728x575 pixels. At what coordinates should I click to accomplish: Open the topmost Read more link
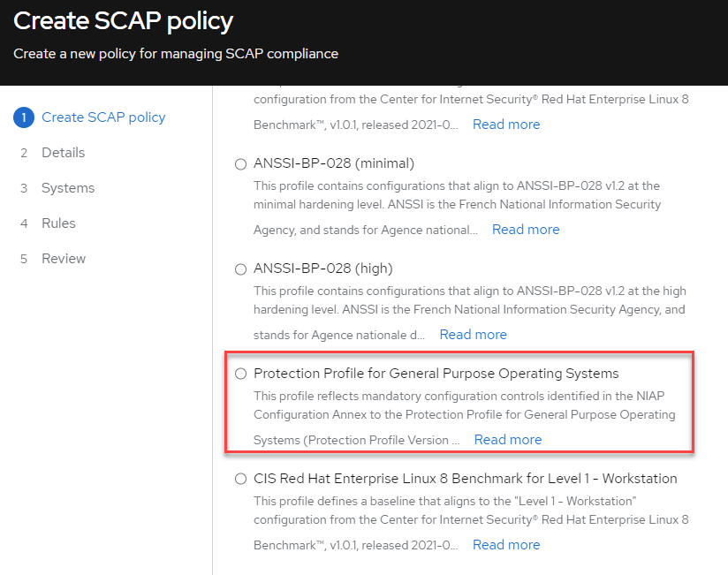pyautogui.click(x=506, y=125)
